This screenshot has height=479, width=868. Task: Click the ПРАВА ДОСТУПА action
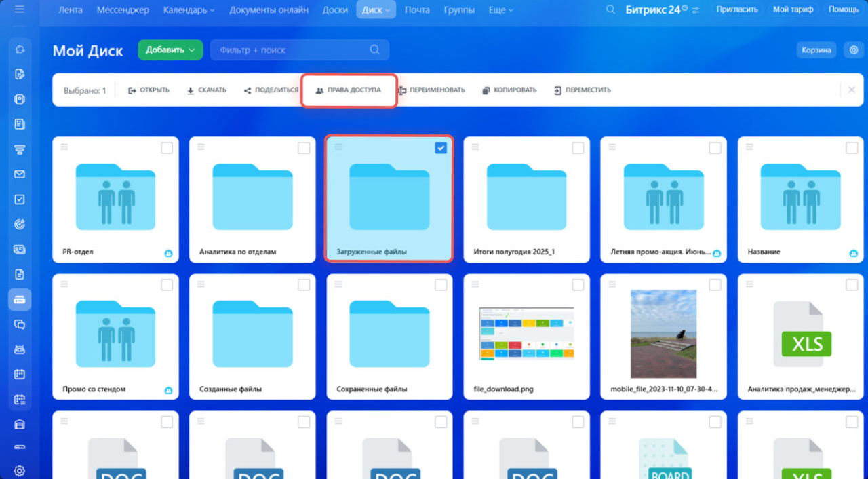[349, 90]
